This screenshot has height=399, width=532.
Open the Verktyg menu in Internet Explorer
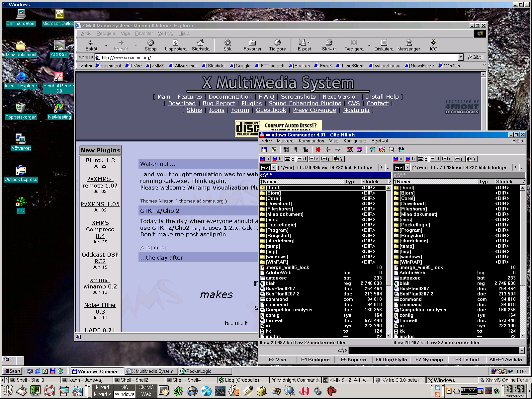pyautogui.click(x=165, y=33)
